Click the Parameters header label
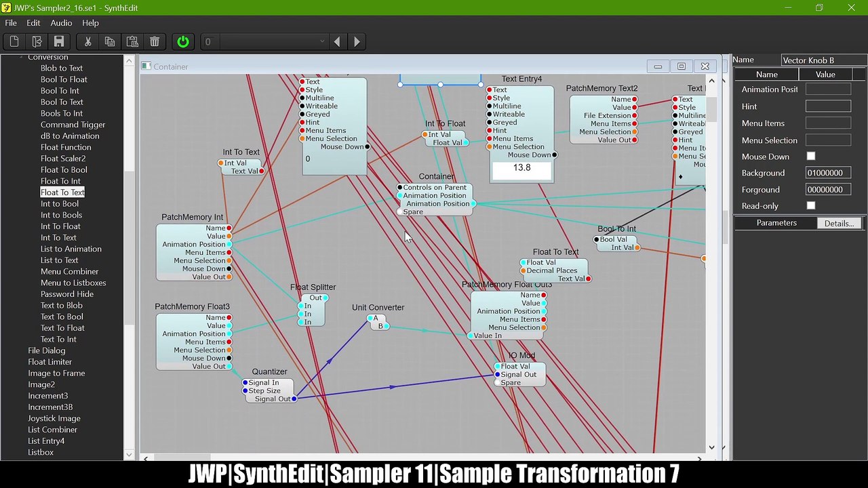Viewport: 868px width, 488px height. tap(776, 223)
